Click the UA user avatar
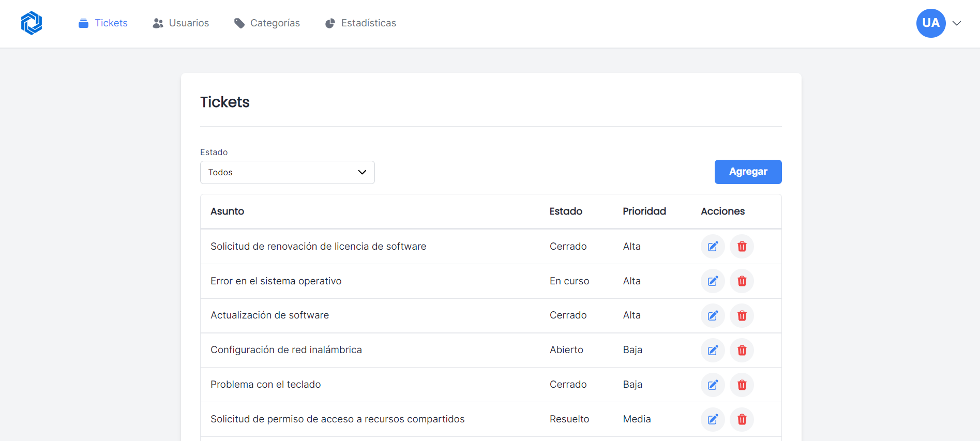This screenshot has height=441, width=980. click(x=931, y=23)
